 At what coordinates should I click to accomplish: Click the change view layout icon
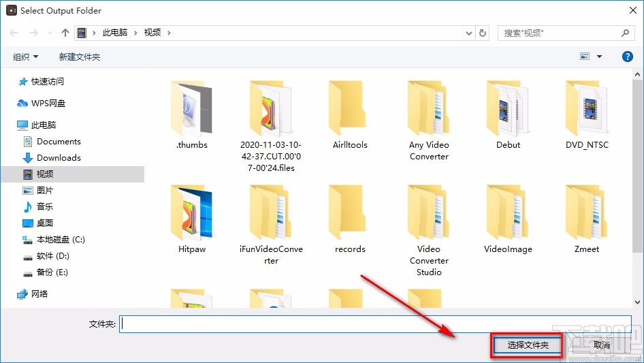click(585, 57)
